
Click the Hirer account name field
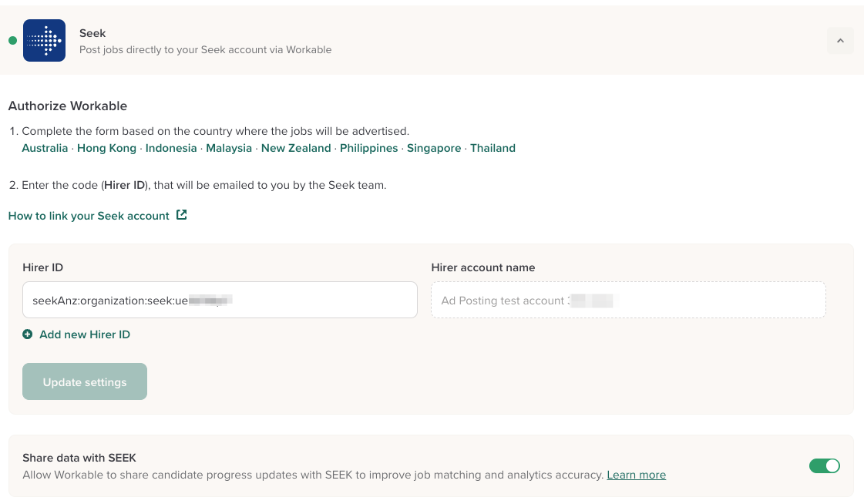(x=628, y=301)
